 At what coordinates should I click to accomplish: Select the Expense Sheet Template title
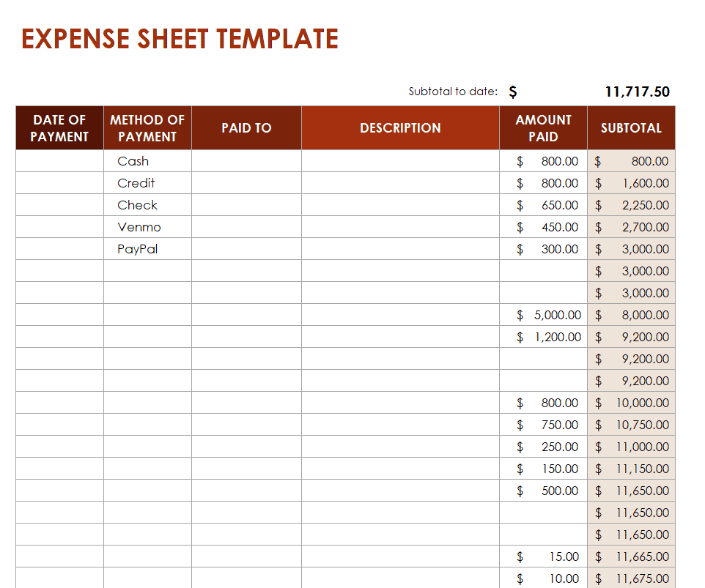pyautogui.click(x=180, y=39)
